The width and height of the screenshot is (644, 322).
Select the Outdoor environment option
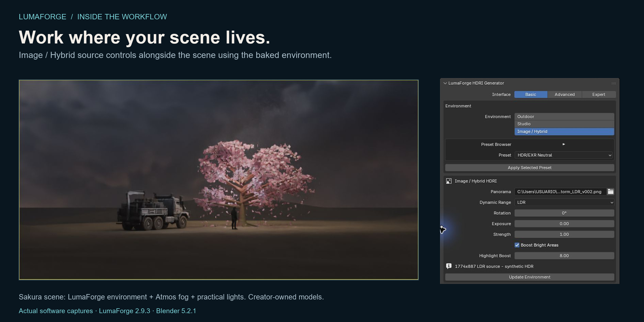pos(564,116)
